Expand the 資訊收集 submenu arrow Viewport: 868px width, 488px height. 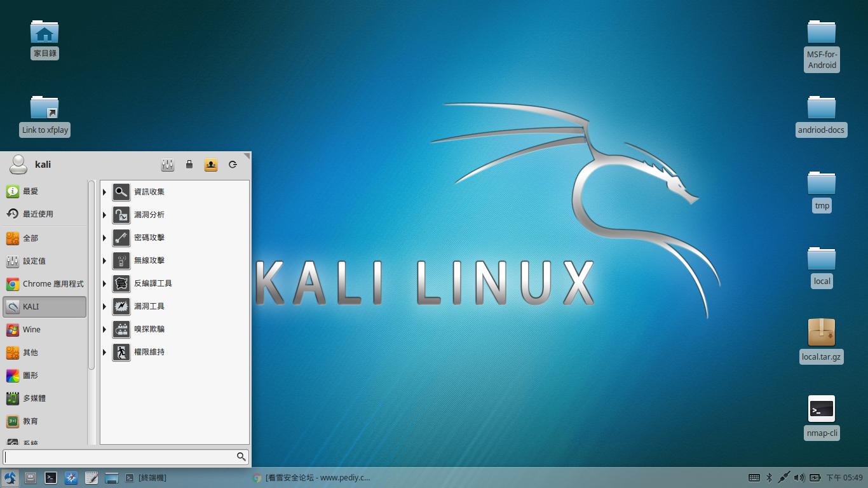[x=105, y=192]
